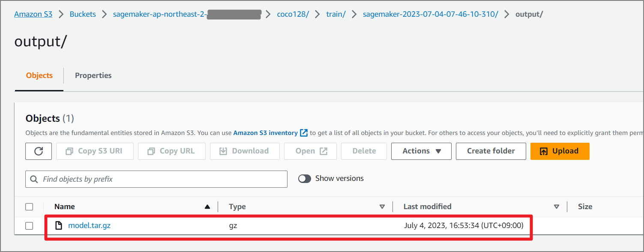Click the Create folder button
This screenshot has width=644, height=252.
491,151
